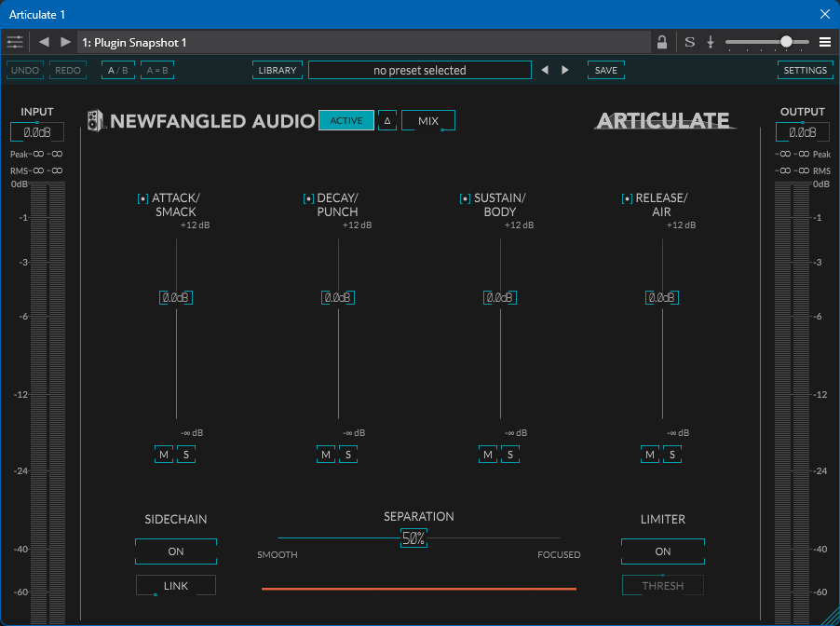Click the host bar volume slider knob
The width and height of the screenshot is (840, 626).
[x=786, y=42]
